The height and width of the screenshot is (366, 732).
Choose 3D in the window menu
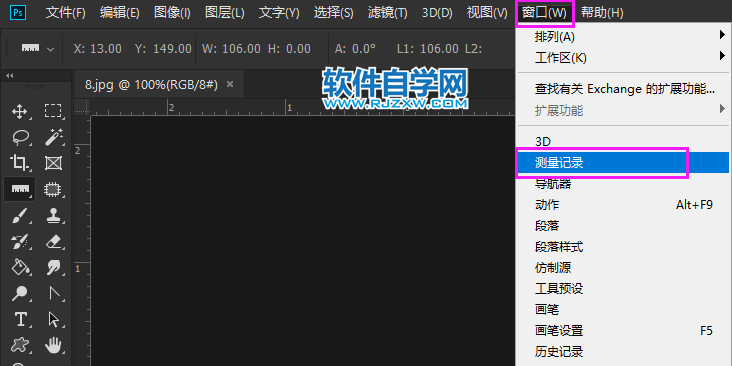624,141
